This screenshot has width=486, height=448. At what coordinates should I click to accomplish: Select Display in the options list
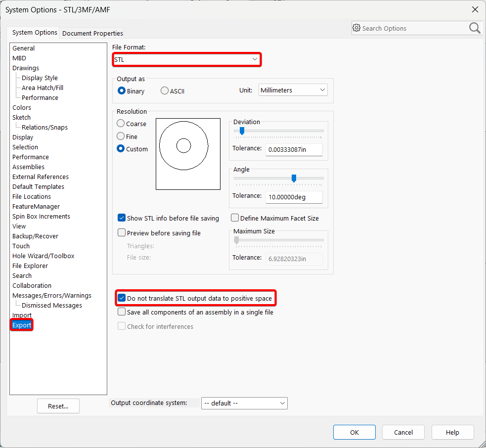(23, 137)
